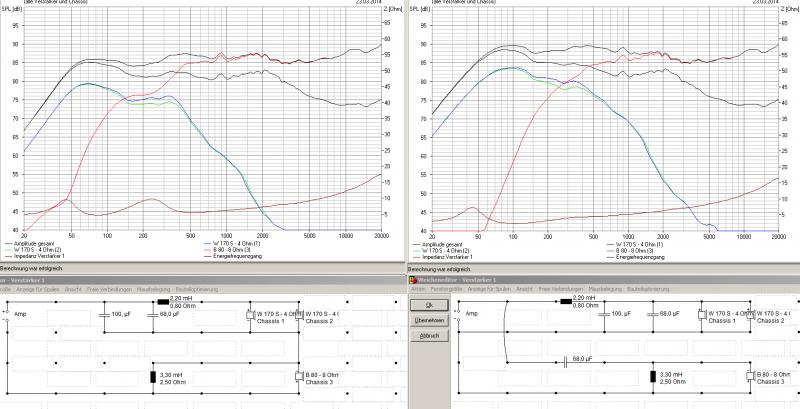Click the '2,20 mH' value label in left circuit

[x=181, y=298]
